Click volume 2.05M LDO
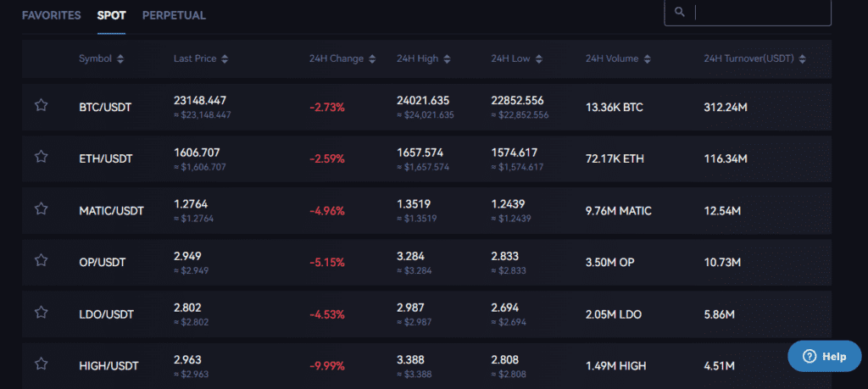Screen dimensions: 868x389 (x=614, y=315)
